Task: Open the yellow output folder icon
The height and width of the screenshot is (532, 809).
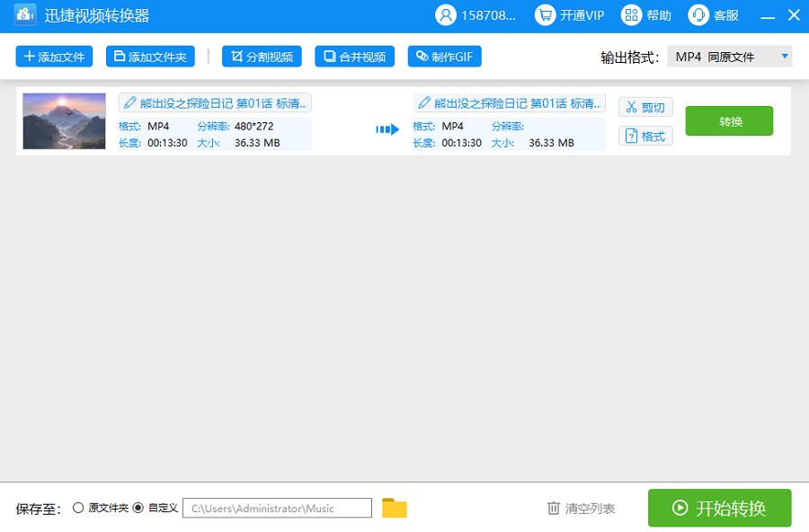Action: pos(394,508)
